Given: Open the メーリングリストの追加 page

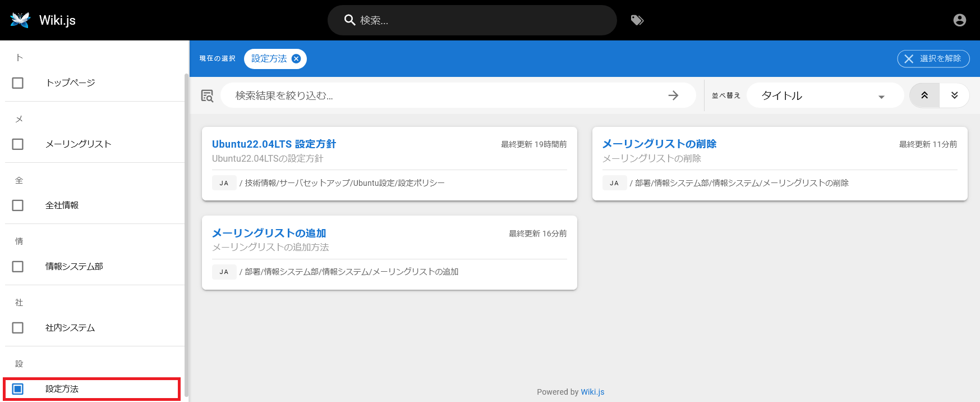Looking at the screenshot, I should point(269,233).
